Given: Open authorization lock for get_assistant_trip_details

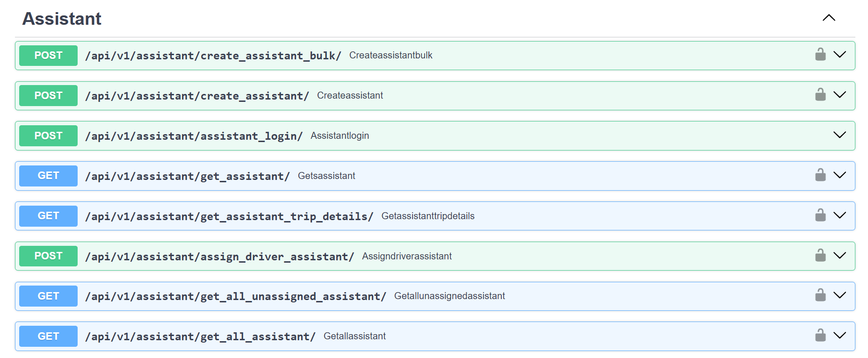Looking at the screenshot, I should (x=820, y=215).
